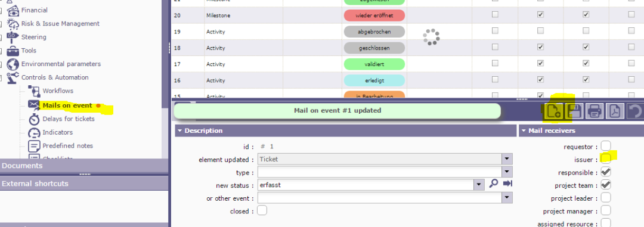The image size is (644, 227).
Task: Click into the type combo field
Action: (x=380, y=172)
